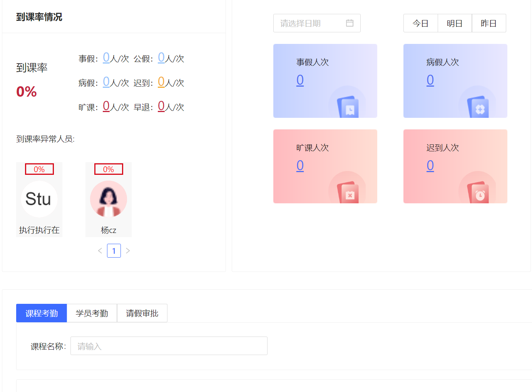Click the personal leave card bookmark icon
The image size is (532, 392).
348,107
